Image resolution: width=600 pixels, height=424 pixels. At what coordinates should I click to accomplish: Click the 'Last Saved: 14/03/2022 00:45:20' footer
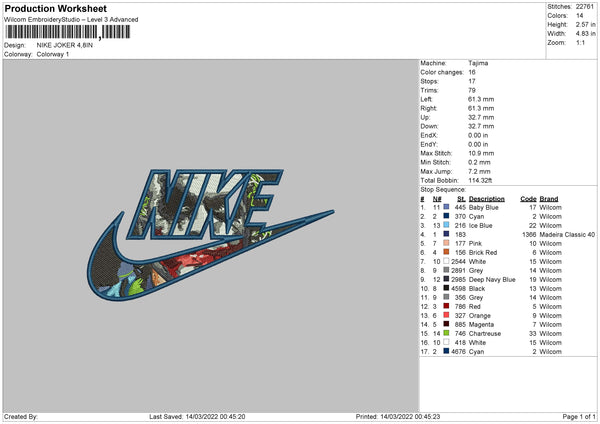click(x=197, y=416)
